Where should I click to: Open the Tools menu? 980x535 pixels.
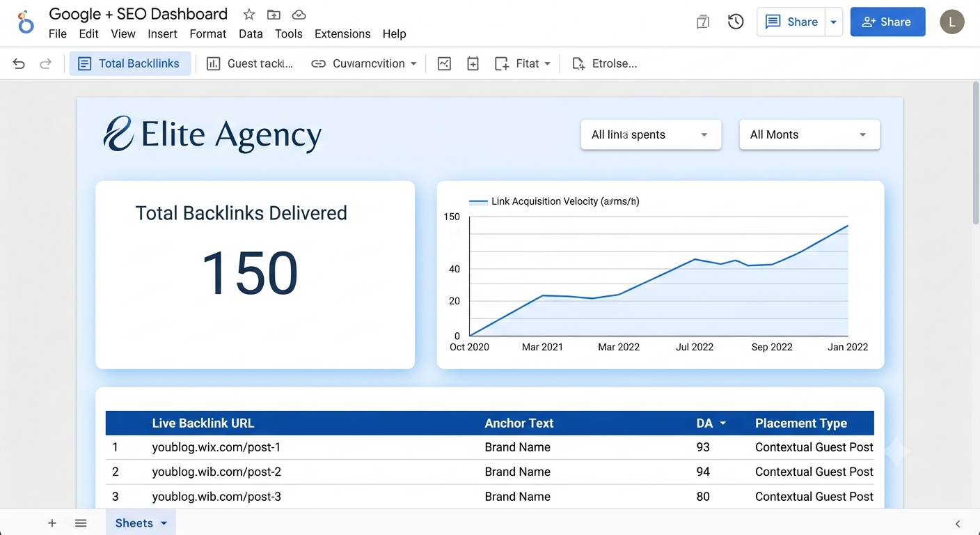[289, 33]
